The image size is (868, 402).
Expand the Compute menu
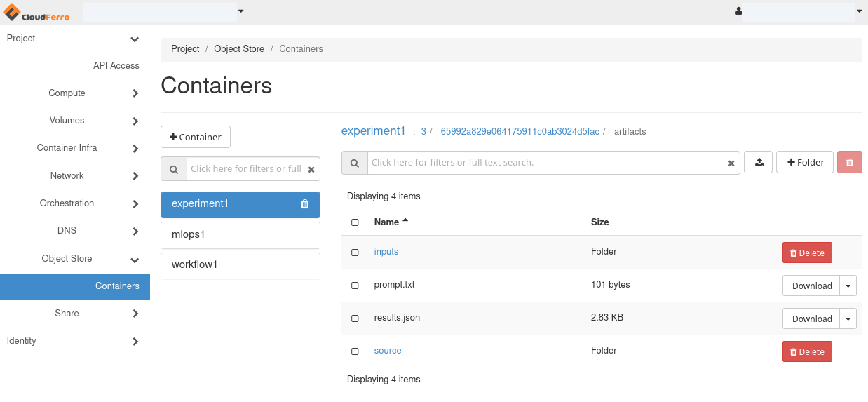135,93
